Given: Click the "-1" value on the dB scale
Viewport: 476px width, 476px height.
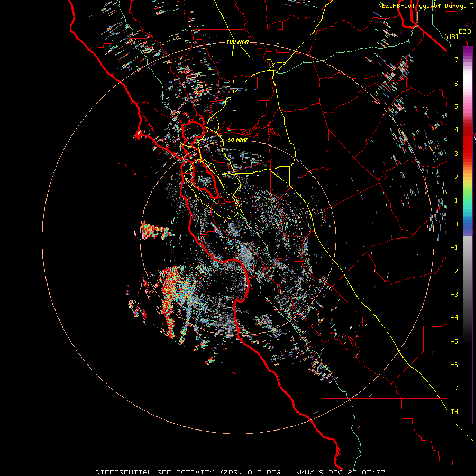Looking at the screenshot, I should 454,248.
